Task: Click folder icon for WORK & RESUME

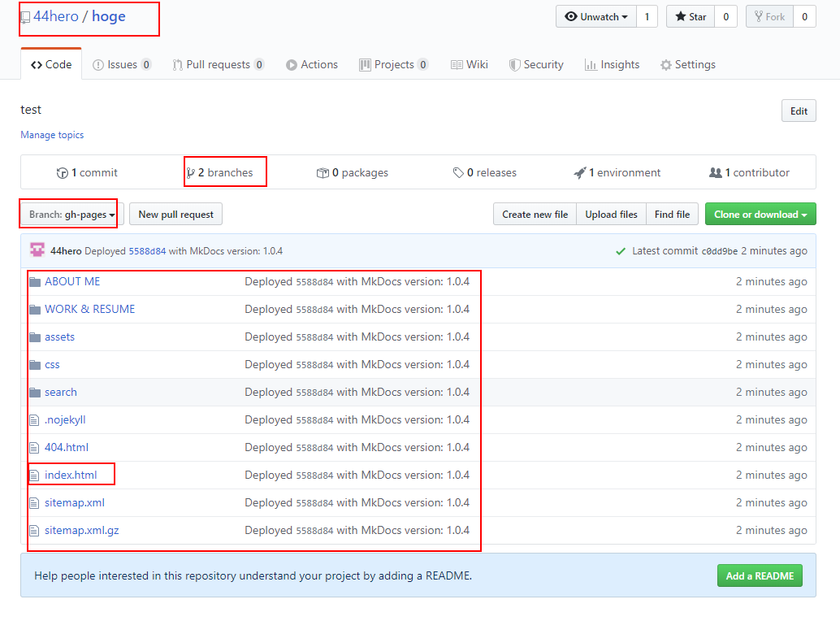Action: [x=35, y=309]
